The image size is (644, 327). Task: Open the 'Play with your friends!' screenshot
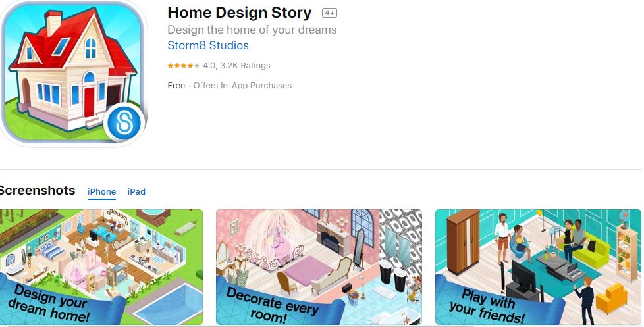coord(538,266)
